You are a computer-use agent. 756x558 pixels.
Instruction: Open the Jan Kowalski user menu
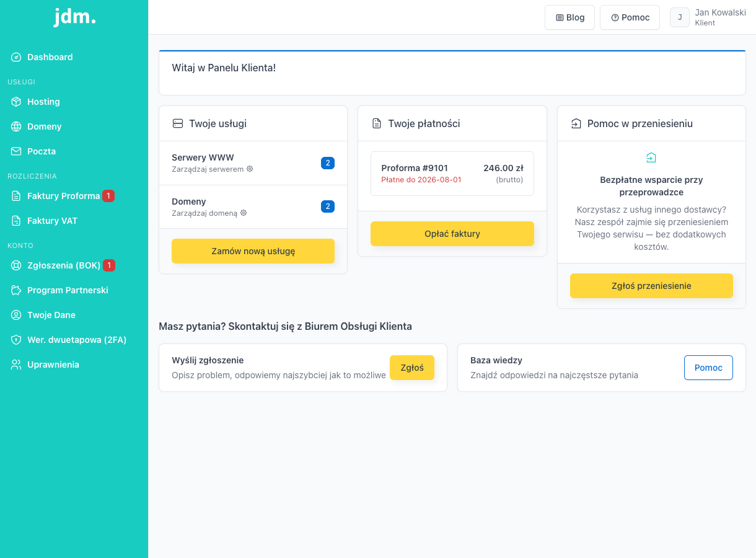coord(708,17)
